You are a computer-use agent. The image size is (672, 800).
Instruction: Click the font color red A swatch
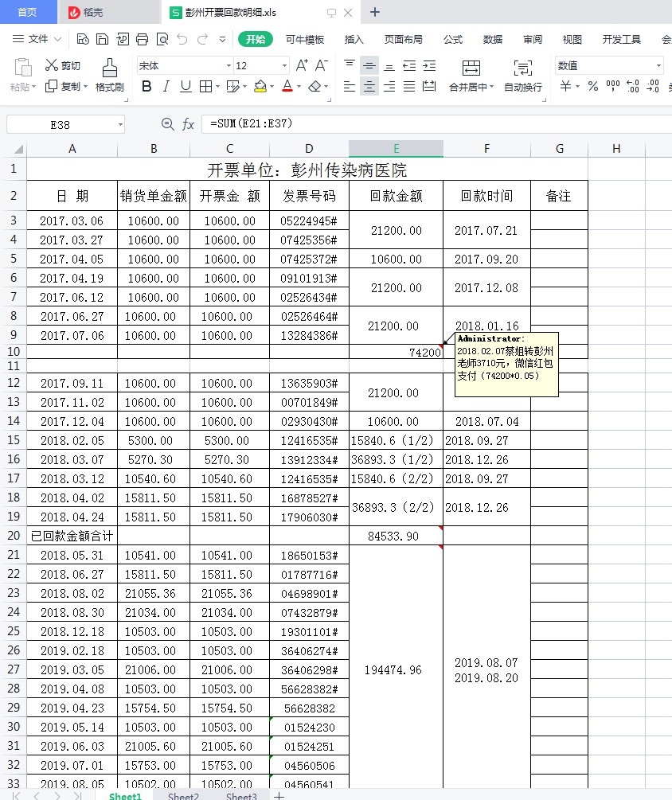[x=287, y=86]
